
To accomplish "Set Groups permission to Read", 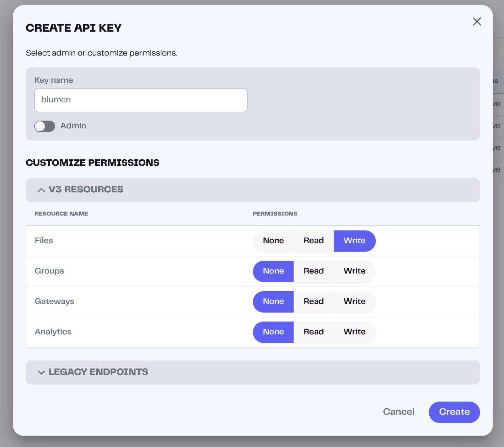I will click(x=313, y=271).
